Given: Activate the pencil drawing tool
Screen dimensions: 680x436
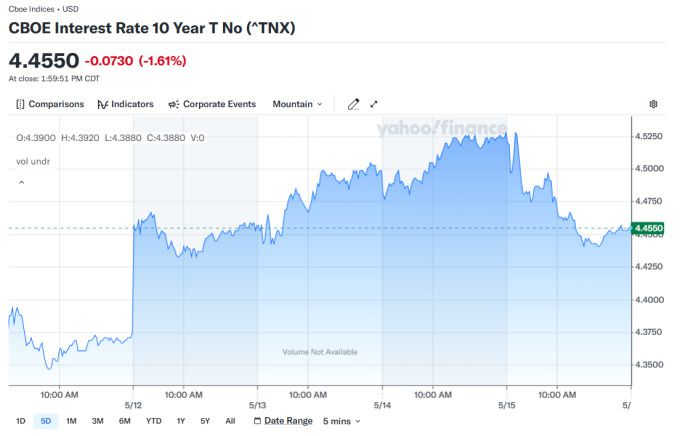Looking at the screenshot, I should tap(353, 104).
